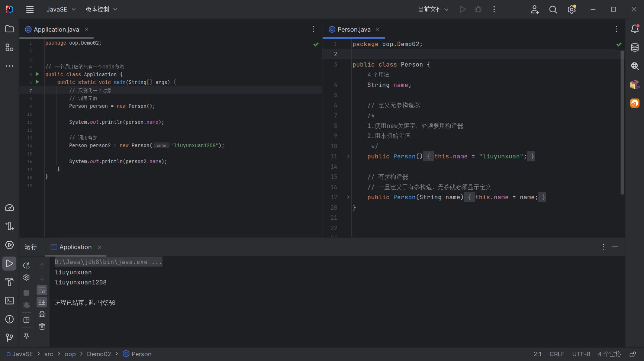The width and height of the screenshot is (644, 361).
Task: Click the UTF-8 encoding in status bar
Action: 581,354
